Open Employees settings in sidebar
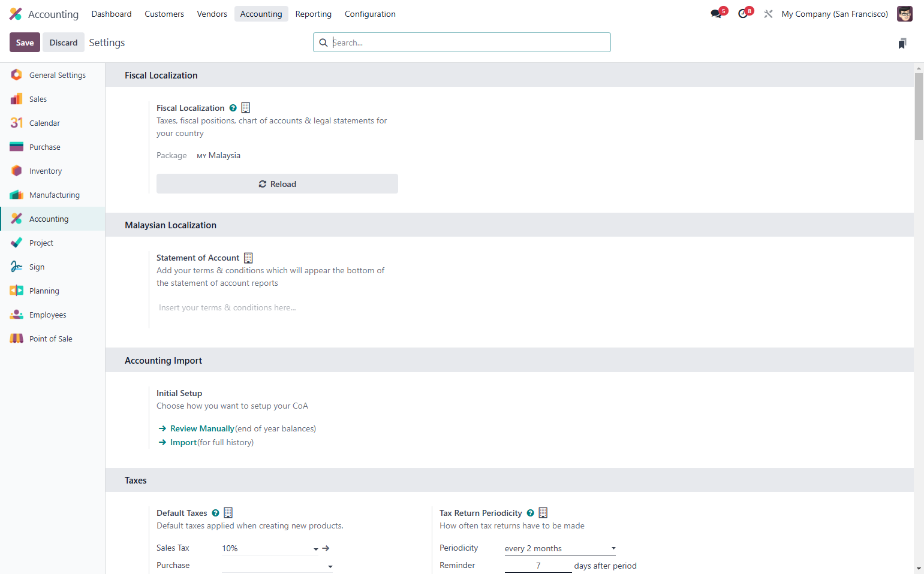 point(53,315)
